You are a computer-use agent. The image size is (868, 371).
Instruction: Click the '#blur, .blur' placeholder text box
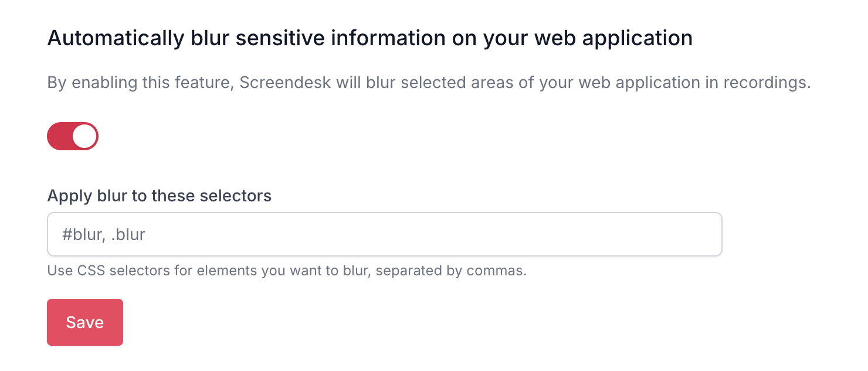[x=384, y=234]
